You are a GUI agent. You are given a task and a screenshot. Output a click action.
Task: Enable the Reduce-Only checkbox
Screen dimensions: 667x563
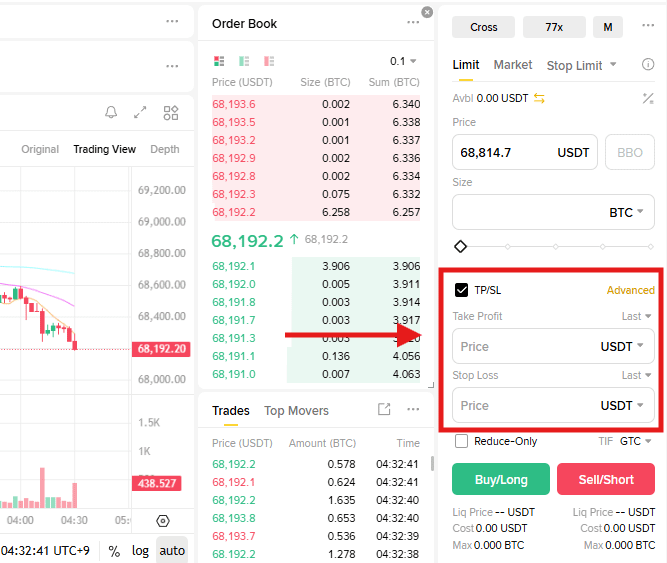point(461,441)
